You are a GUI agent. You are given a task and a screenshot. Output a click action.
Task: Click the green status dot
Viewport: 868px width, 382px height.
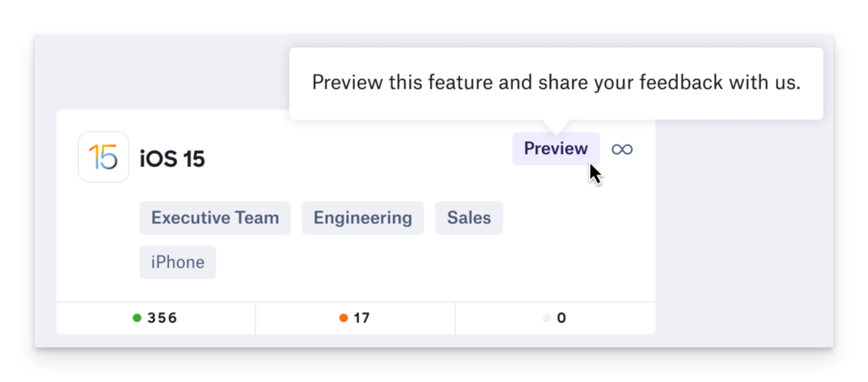pyautogui.click(x=137, y=318)
